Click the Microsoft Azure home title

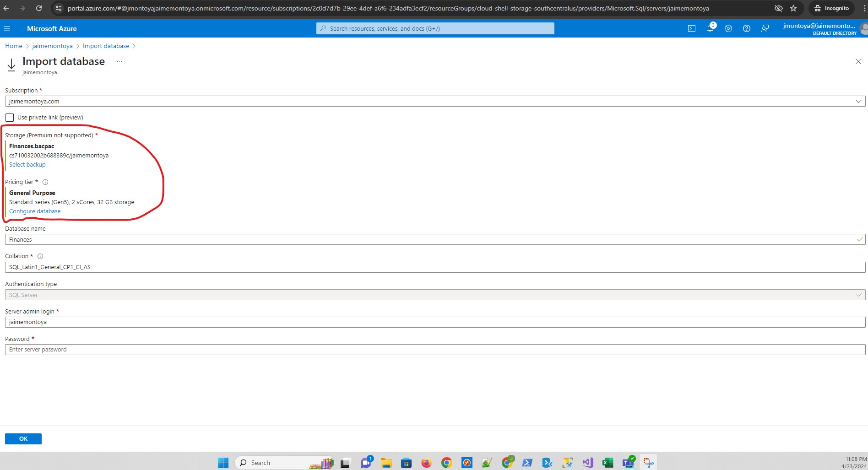click(x=52, y=28)
